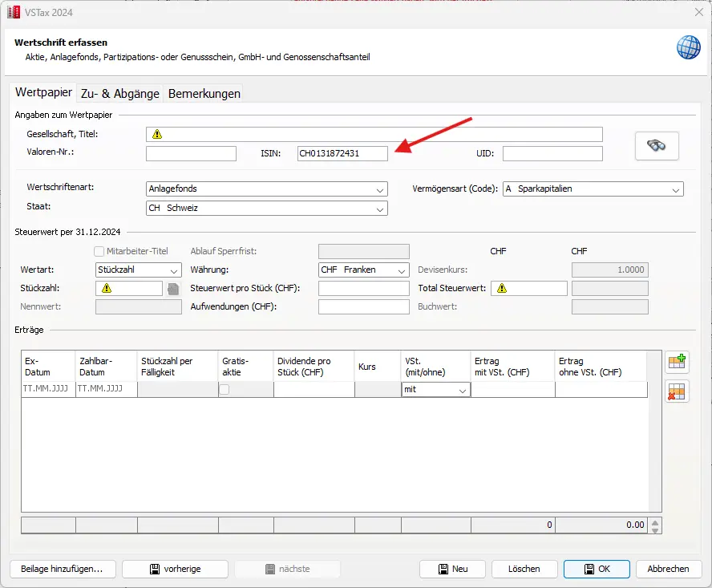This screenshot has height=588, width=712.
Task: Click the warning icon in Total Steuerwert field
Action: pyautogui.click(x=502, y=289)
